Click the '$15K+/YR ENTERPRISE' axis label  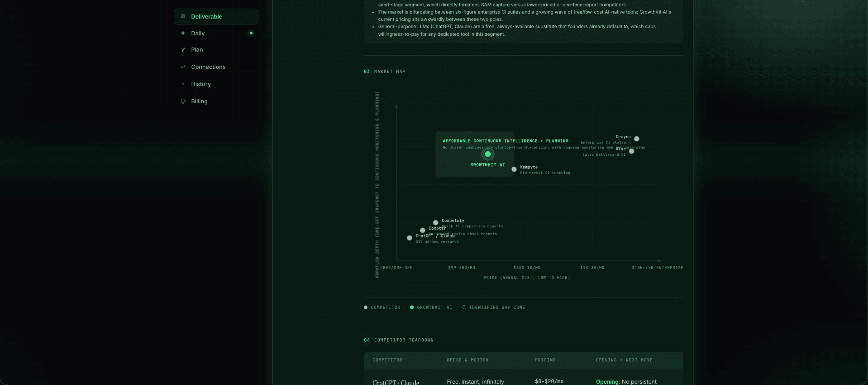pyautogui.click(x=658, y=268)
